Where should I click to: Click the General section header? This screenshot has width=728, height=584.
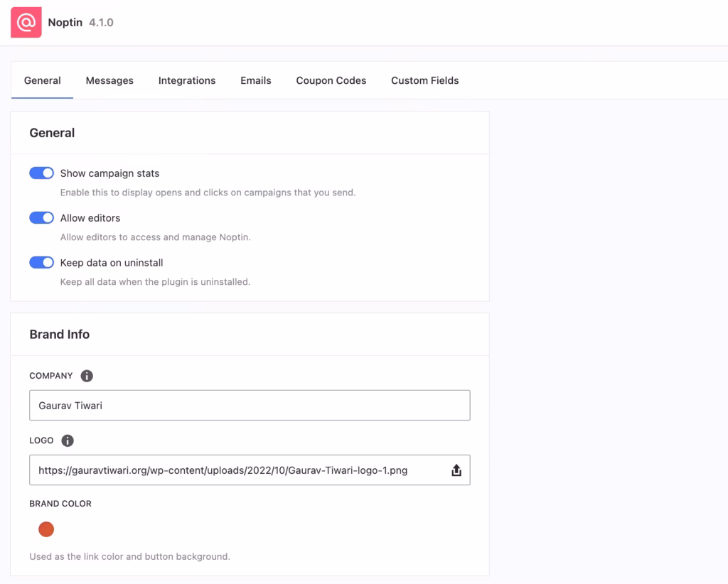(x=52, y=133)
